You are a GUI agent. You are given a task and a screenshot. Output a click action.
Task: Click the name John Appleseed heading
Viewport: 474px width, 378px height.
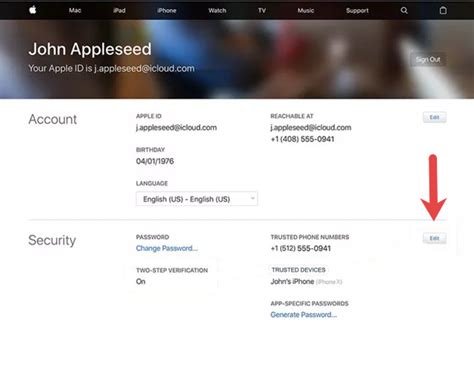pos(90,49)
